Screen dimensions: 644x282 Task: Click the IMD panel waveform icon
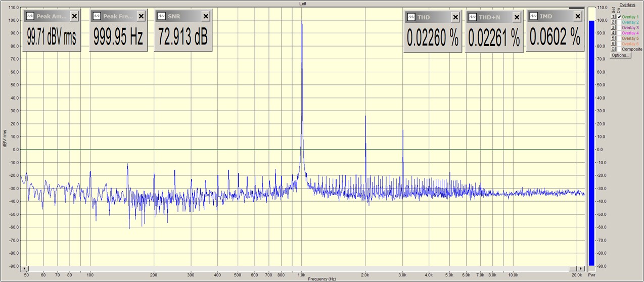tap(534, 17)
